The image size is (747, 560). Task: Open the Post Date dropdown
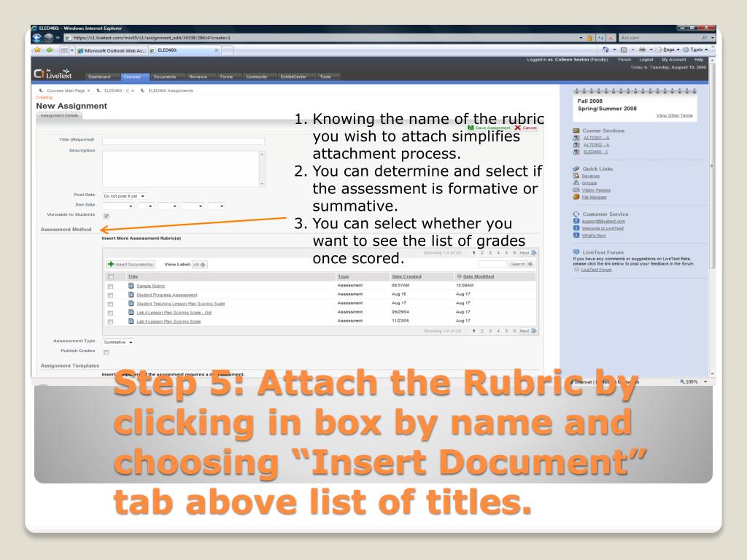124,195
